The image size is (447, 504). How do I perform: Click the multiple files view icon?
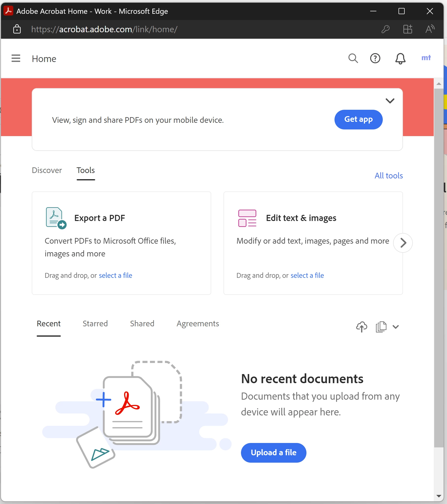point(381,327)
